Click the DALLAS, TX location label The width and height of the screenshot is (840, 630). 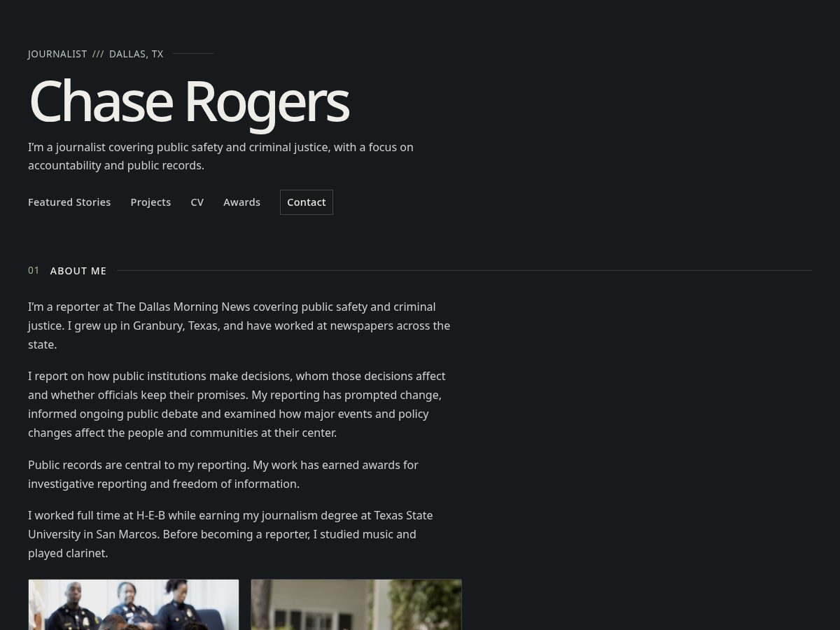pos(136,54)
